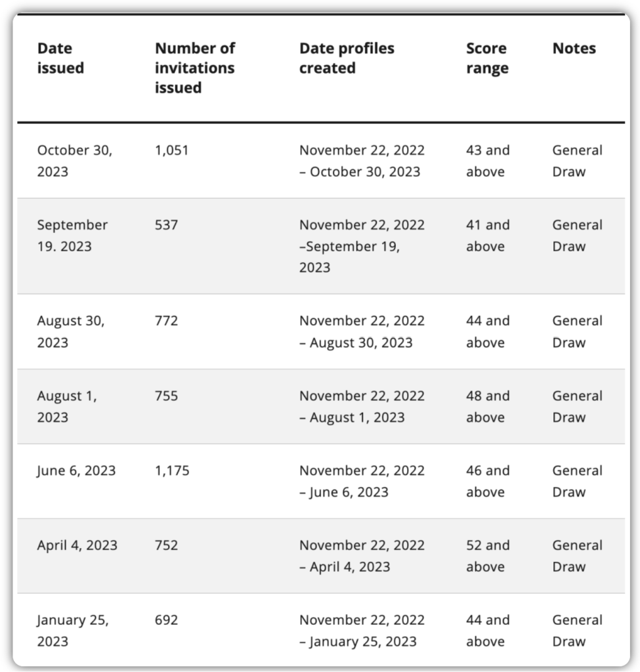Click the 537 invitations cell
The height and width of the screenshot is (672, 640).
[166, 225]
